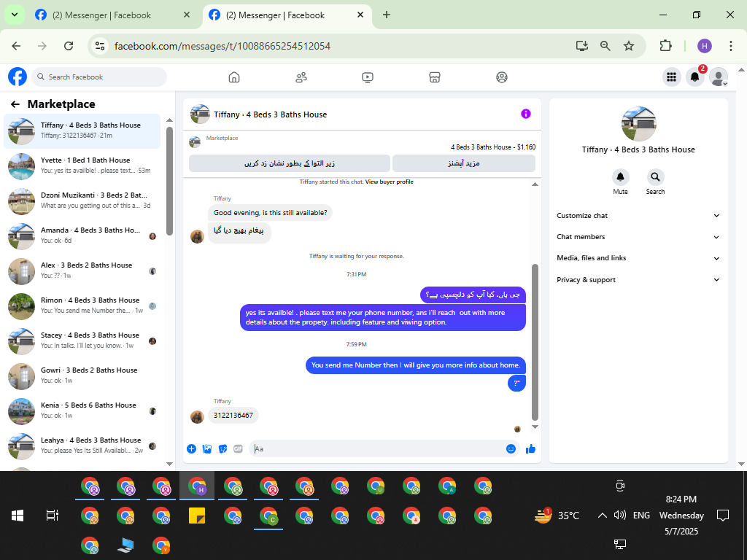Click the mark as pending Urdu button
Image resolution: width=747 pixels, height=560 pixels.
tap(289, 163)
